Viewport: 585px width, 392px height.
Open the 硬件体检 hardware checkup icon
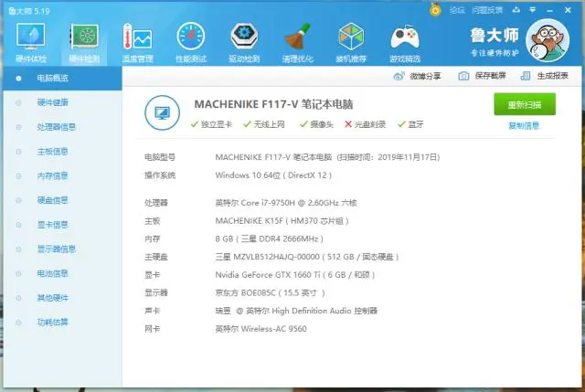[30, 42]
